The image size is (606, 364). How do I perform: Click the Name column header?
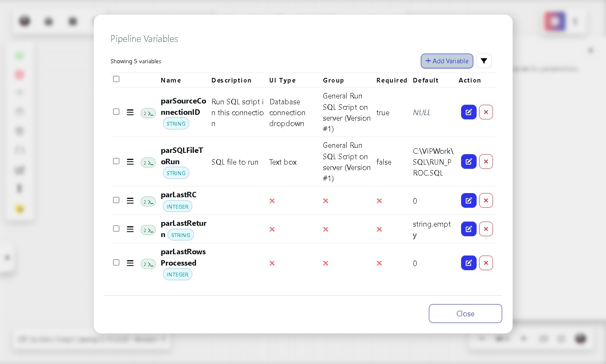point(171,80)
